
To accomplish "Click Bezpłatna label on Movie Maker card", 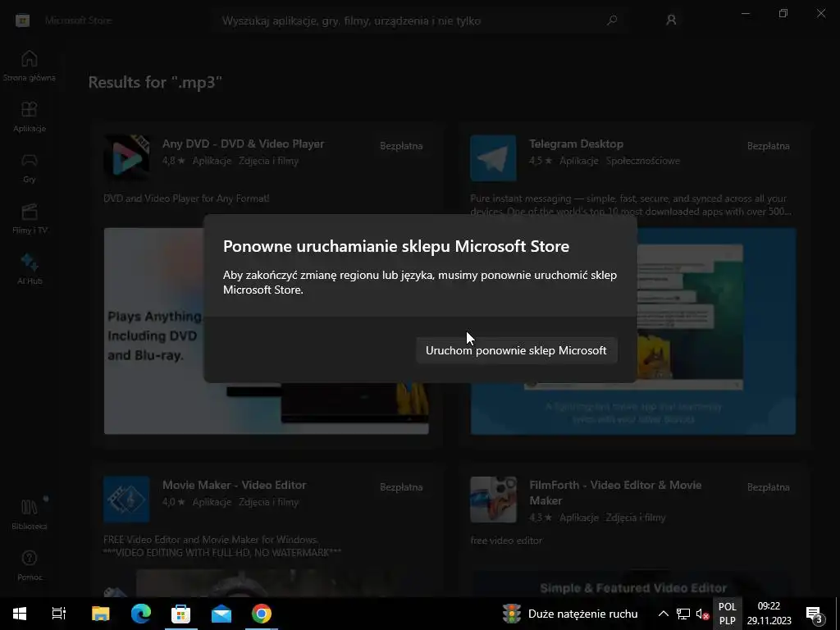I will pyautogui.click(x=401, y=487).
